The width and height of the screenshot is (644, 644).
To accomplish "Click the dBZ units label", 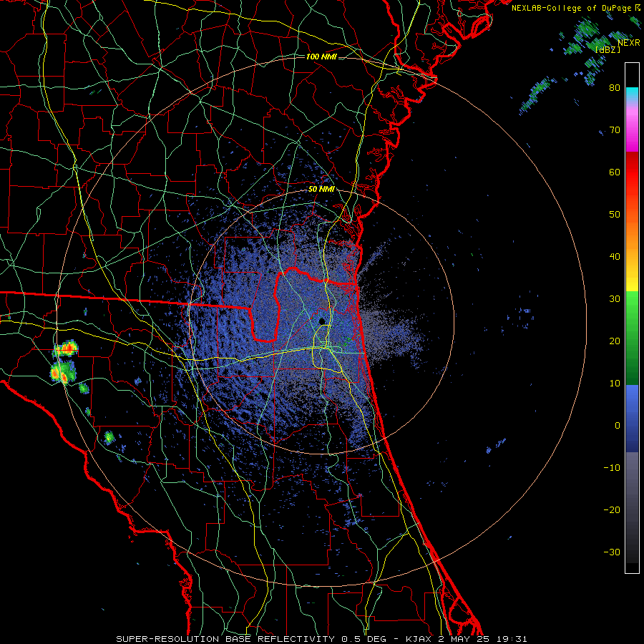I will click(x=608, y=49).
